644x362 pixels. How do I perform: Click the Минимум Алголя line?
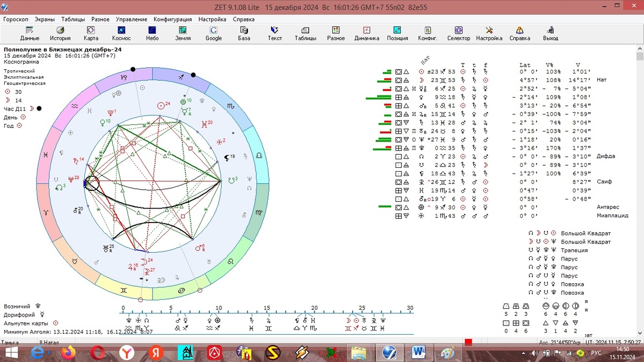pos(78,331)
